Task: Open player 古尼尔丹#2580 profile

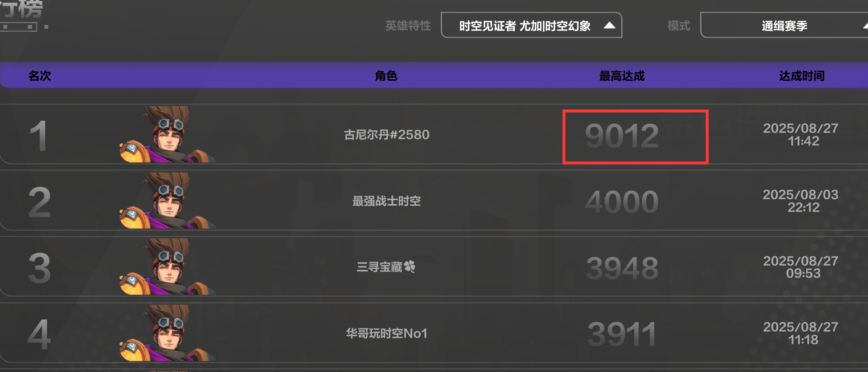Action: tap(387, 134)
